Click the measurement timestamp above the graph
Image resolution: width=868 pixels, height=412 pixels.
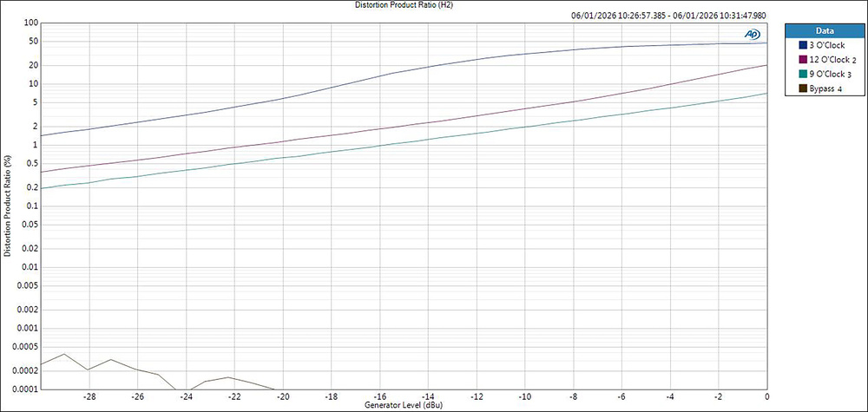[x=668, y=15]
